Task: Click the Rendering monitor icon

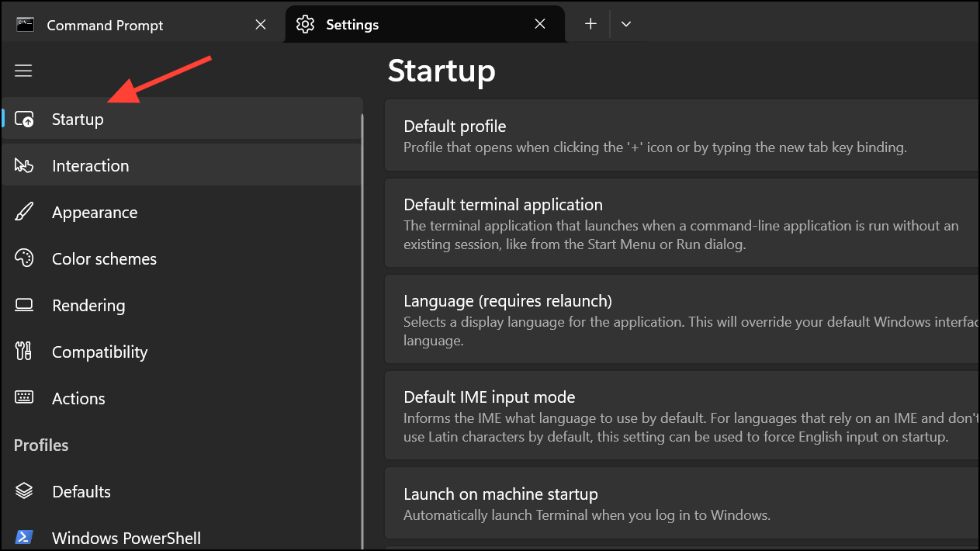Action: [24, 305]
